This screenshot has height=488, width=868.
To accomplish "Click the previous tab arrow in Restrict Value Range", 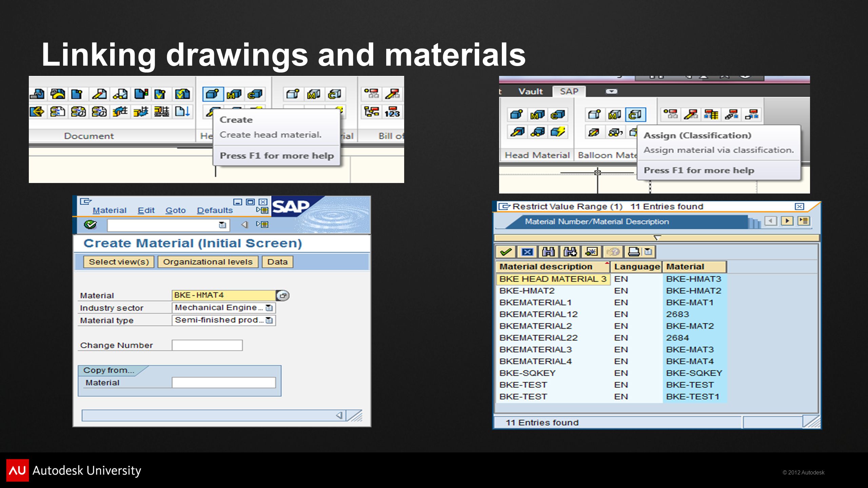I will tap(770, 221).
